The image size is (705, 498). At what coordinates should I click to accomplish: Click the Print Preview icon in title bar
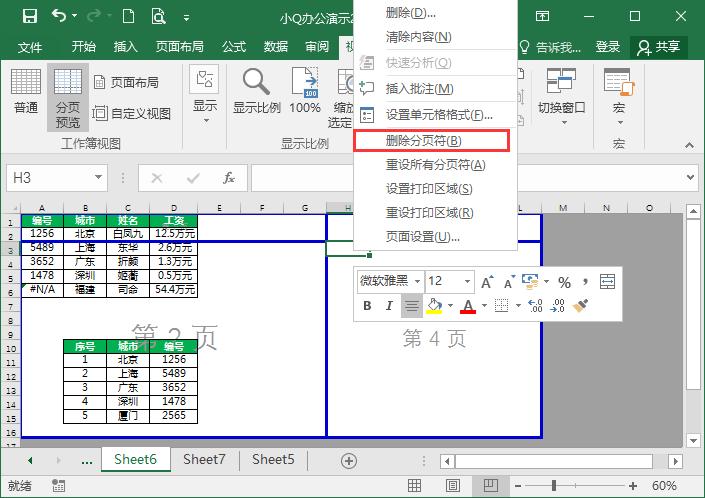tap(158, 17)
